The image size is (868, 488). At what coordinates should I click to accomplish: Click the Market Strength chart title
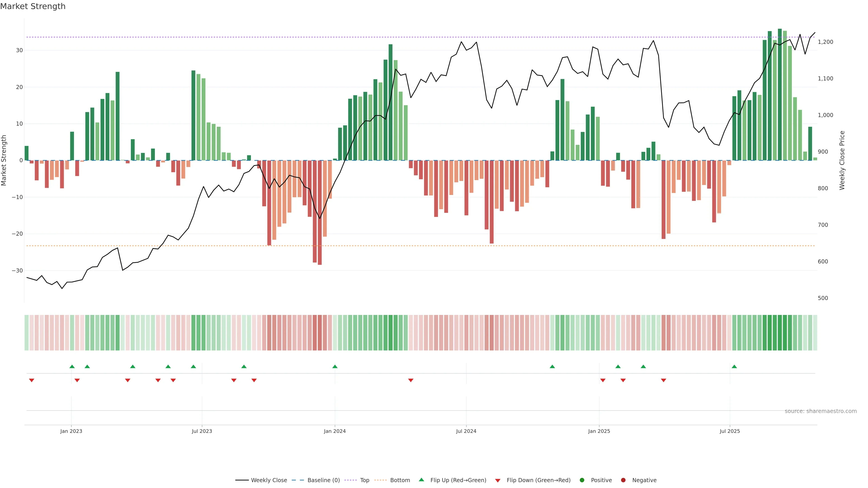coord(33,6)
